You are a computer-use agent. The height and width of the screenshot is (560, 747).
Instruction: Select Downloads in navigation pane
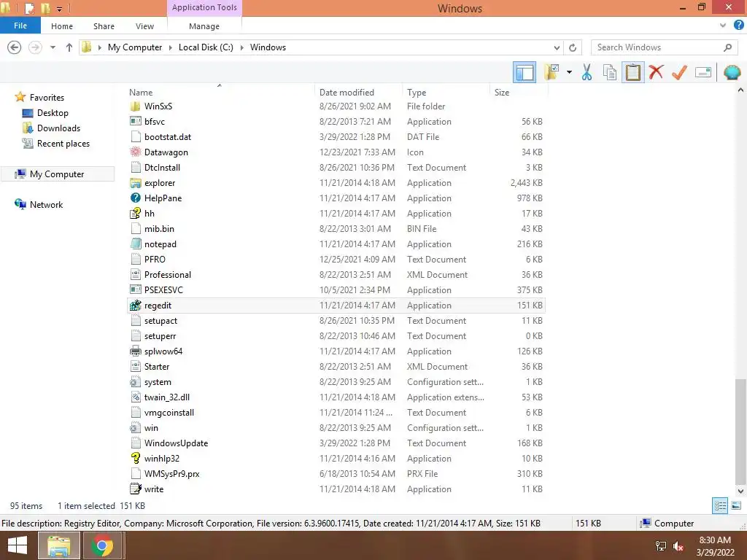(x=58, y=128)
